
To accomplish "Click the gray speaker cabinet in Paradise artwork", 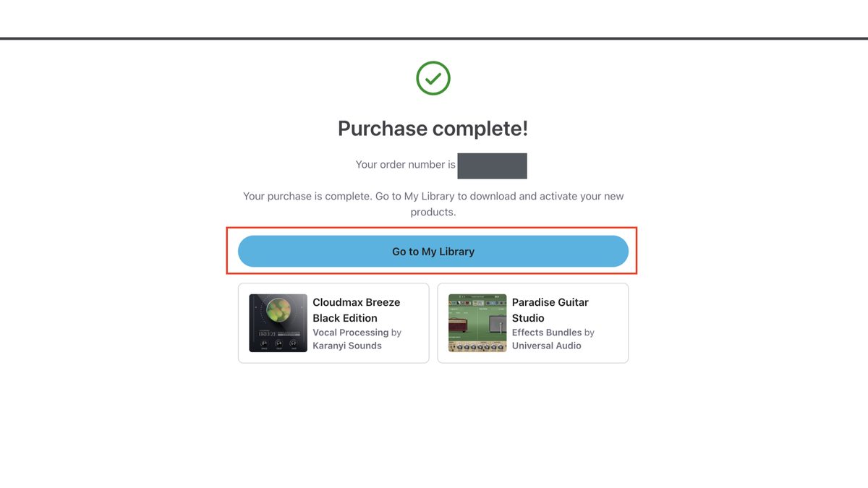I will (498, 325).
